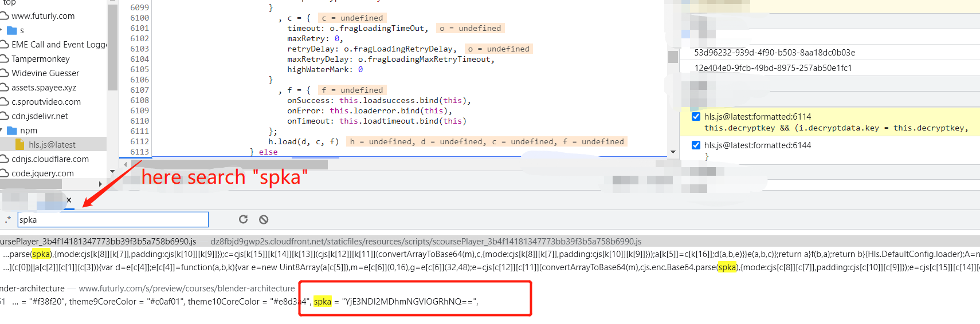Set breakpoint on line number 6107
Image resolution: width=980 pixels, height=324 pixels.
(x=139, y=90)
